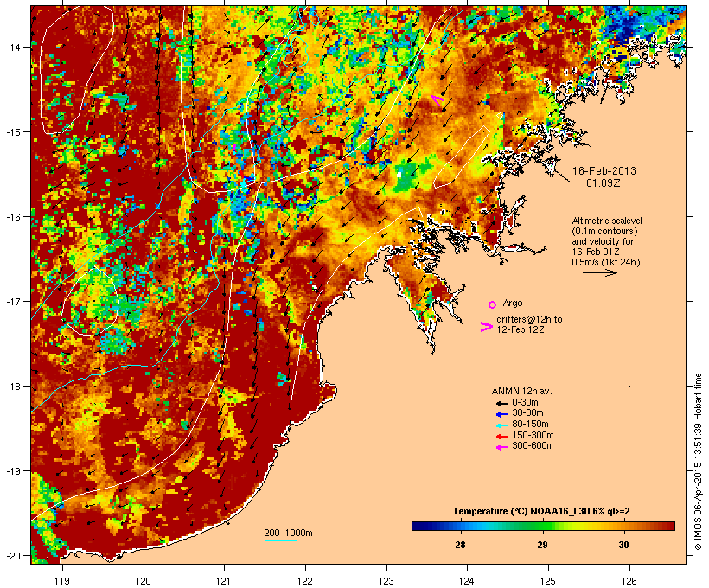Click the longitude 125 axis label
Image resolution: width=709 pixels, height=588 pixels.
[548, 581]
